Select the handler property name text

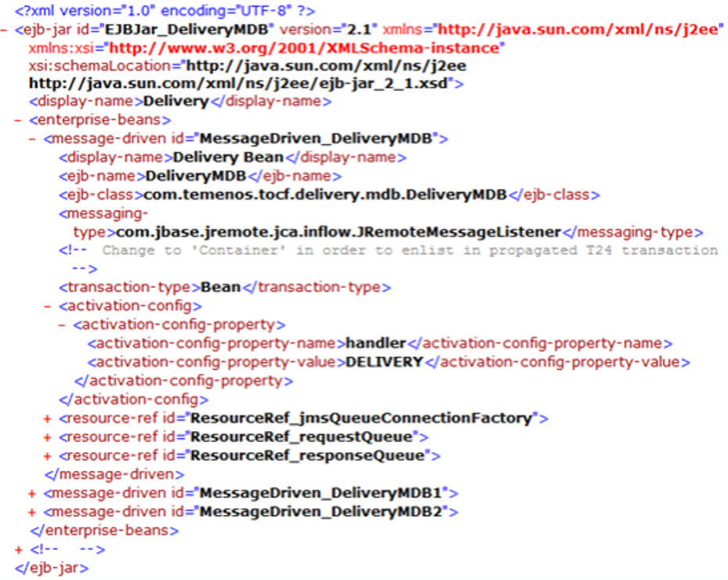click(x=375, y=343)
